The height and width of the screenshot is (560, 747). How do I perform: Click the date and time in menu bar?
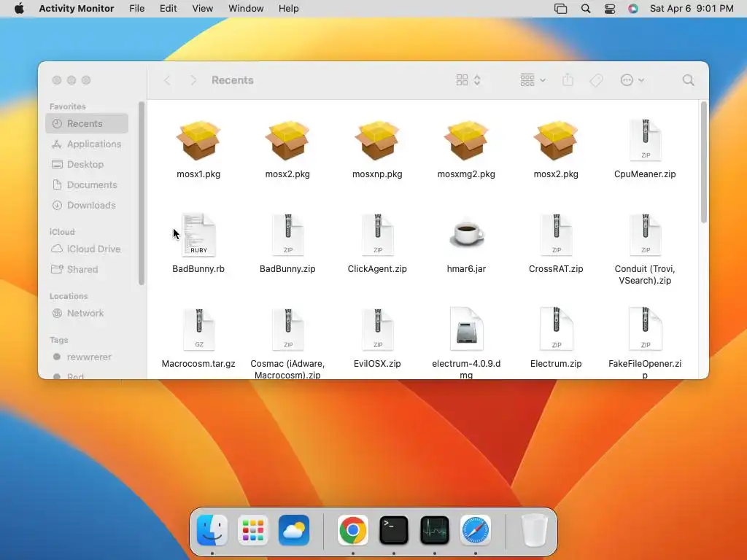pos(692,9)
